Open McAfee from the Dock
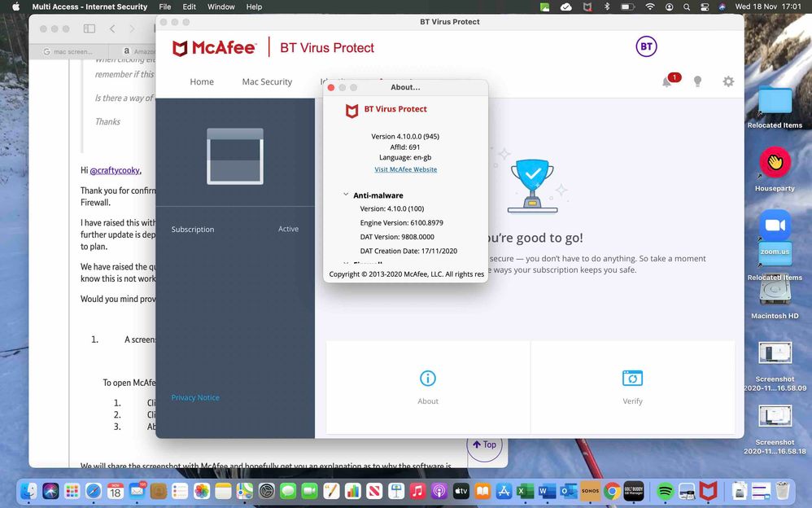The image size is (812, 508). pos(709,491)
